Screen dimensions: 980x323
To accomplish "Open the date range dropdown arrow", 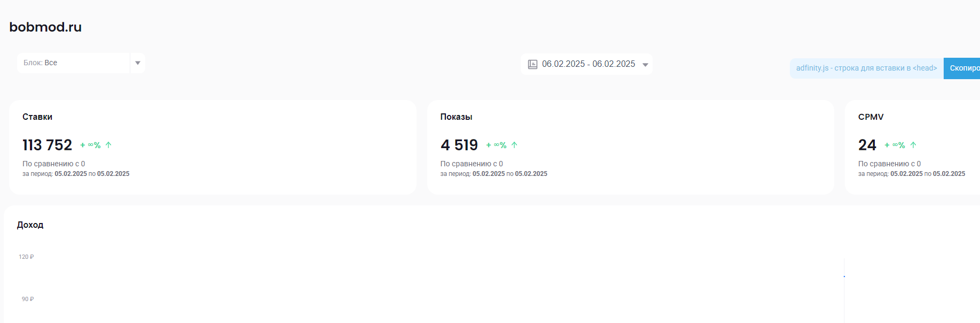I will (x=645, y=65).
